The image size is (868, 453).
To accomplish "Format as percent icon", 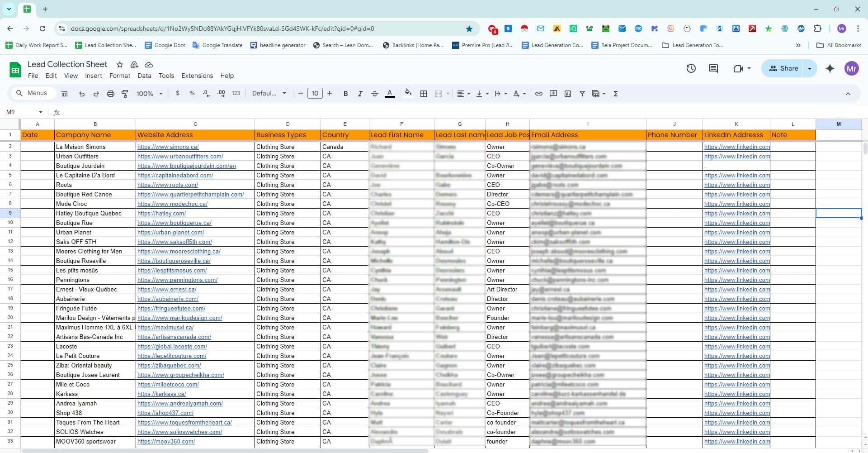I will tap(192, 93).
